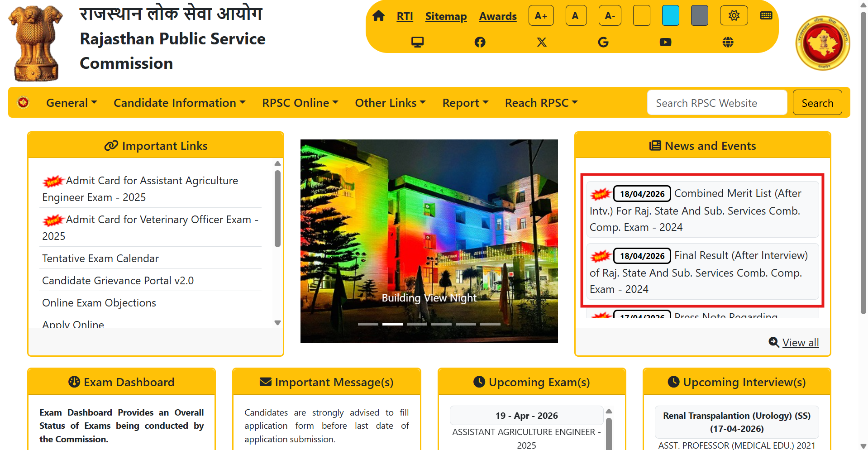Select the cyan color theme swatch
The height and width of the screenshot is (450, 868).
tap(670, 16)
